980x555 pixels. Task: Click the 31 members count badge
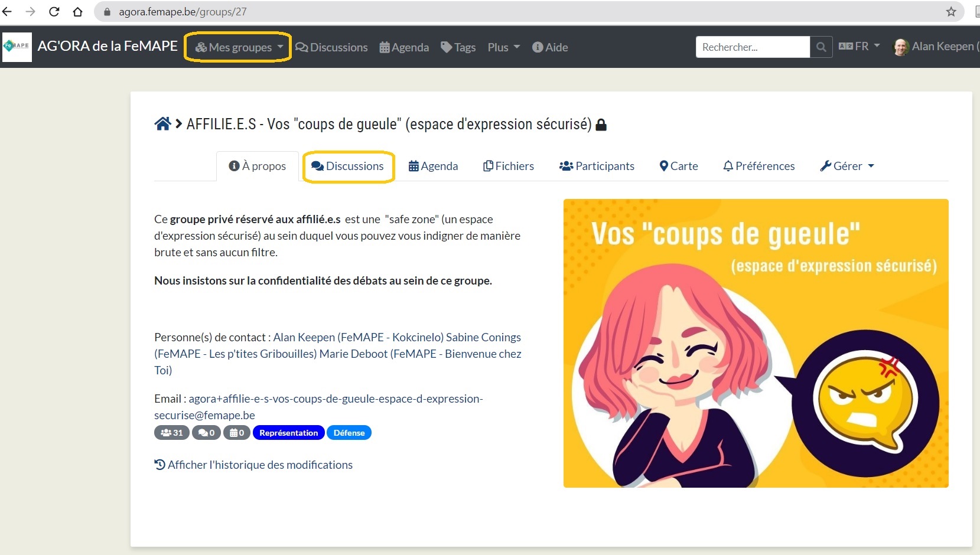click(171, 433)
